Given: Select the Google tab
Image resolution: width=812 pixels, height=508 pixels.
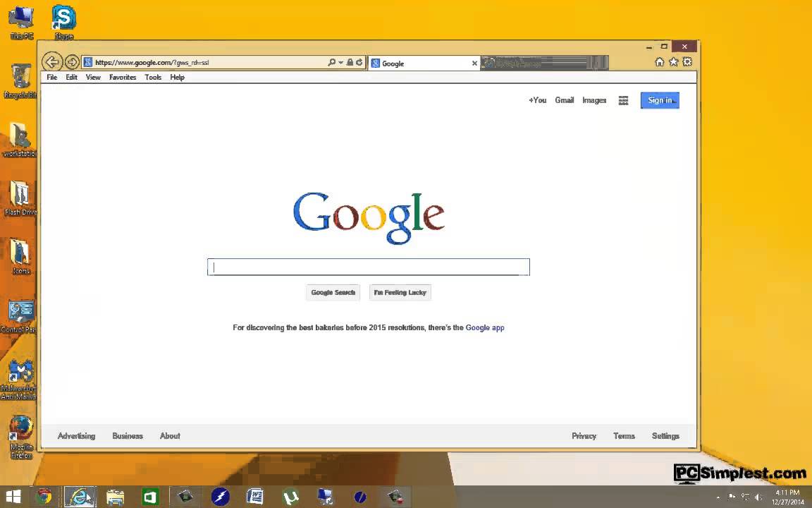Looking at the screenshot, I should point(424,64).
